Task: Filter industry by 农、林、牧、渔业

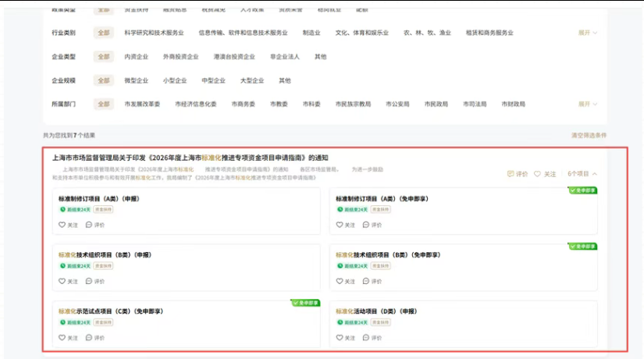Action: [x=427, y=33]
